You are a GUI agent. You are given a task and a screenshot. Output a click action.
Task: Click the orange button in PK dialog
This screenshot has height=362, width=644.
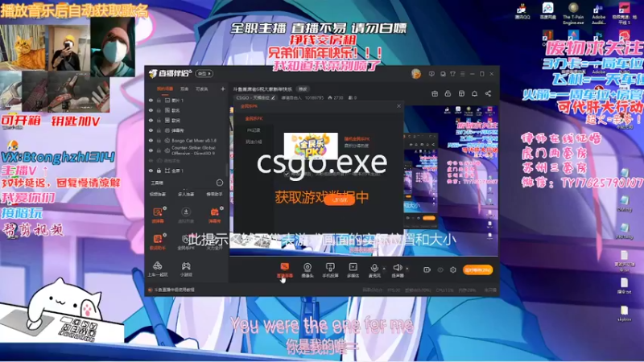[340, 200]
